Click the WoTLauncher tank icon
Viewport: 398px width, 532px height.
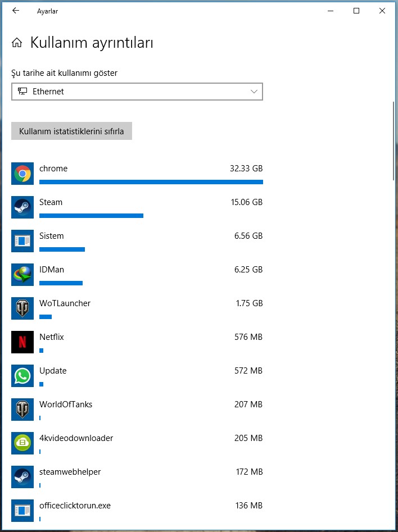tap(22, 309)
